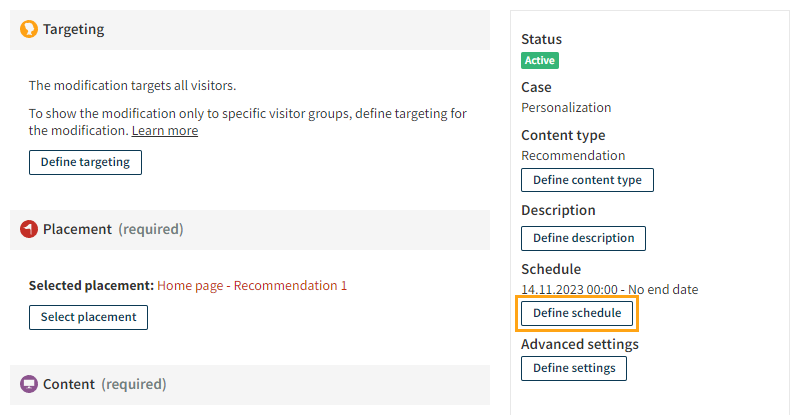Click the Advanced settings heading

pyautogui.click(x=579, y=344)
